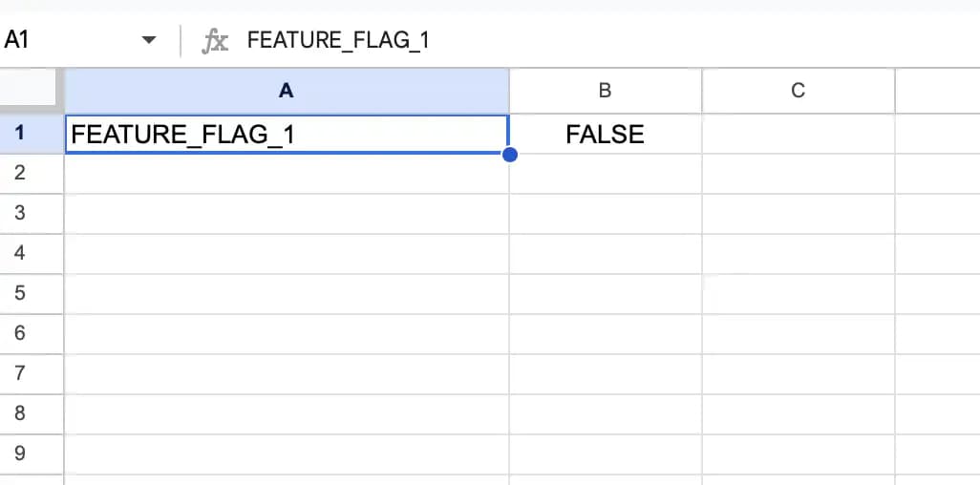Click the blue fill handle dot
Image resolution: width=980 pixels, height=485 pixels.
[x=509, y=155]
